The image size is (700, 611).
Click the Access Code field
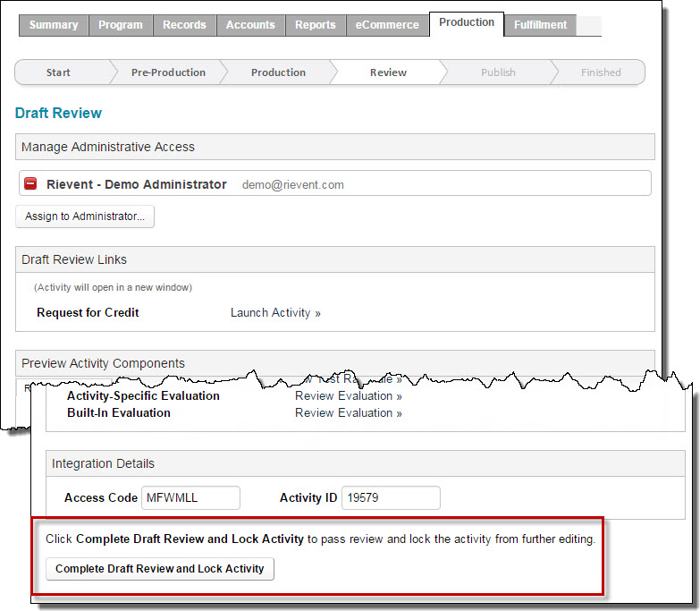click(x=190, y=497)
